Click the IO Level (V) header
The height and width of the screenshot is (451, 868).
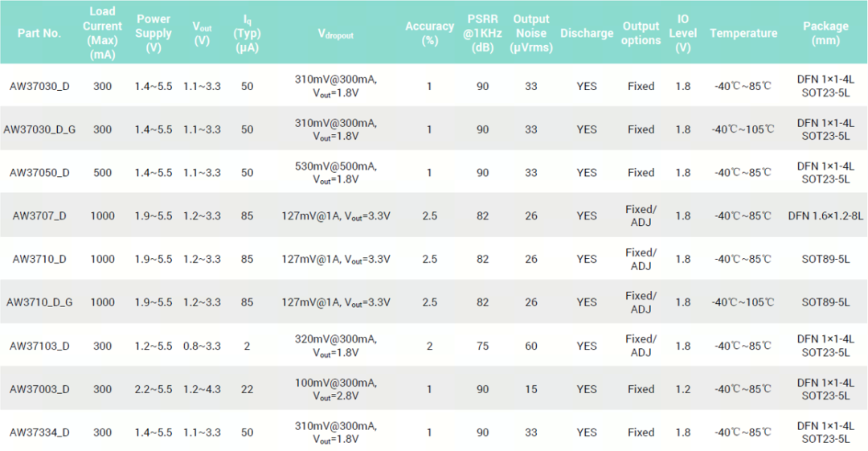[x=682, y=33]
